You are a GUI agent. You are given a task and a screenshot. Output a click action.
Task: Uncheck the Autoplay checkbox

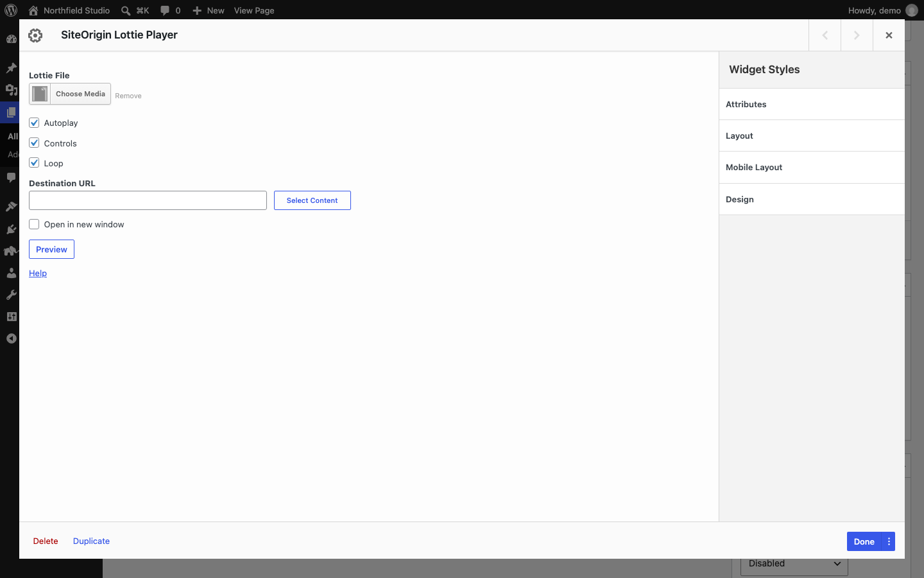click(34, 123)
